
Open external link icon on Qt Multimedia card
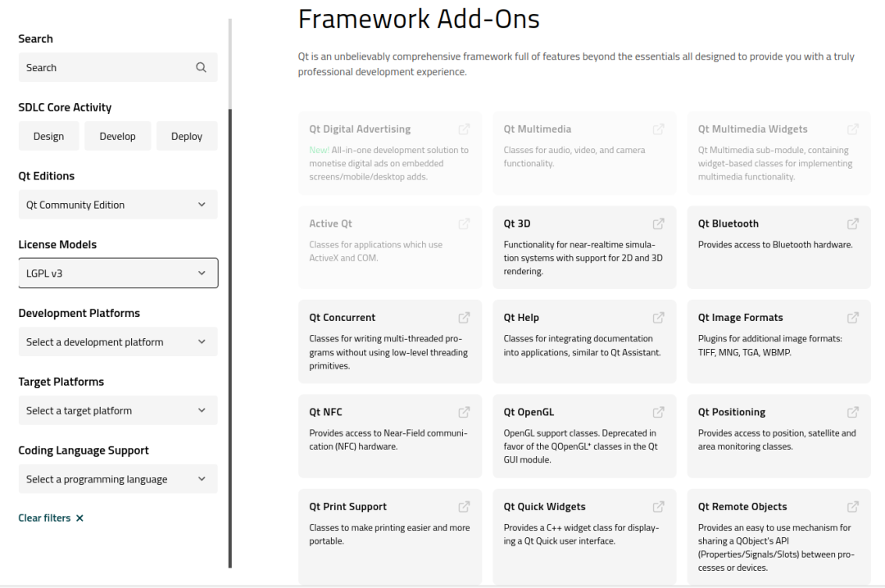pos(658,129)
